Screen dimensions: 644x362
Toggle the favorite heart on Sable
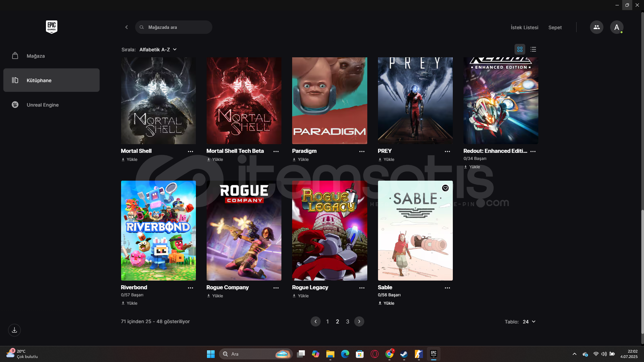[x=445, y=188]
